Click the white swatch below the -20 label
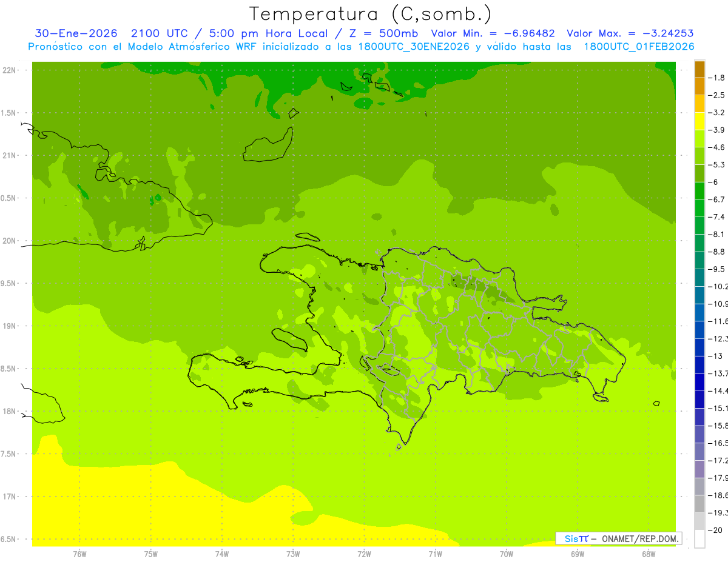 (699, 539)
